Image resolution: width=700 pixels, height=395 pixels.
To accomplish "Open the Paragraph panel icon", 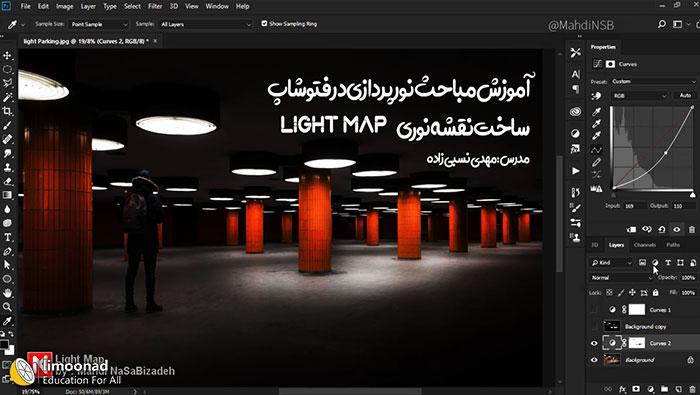I will click(575, 89).
